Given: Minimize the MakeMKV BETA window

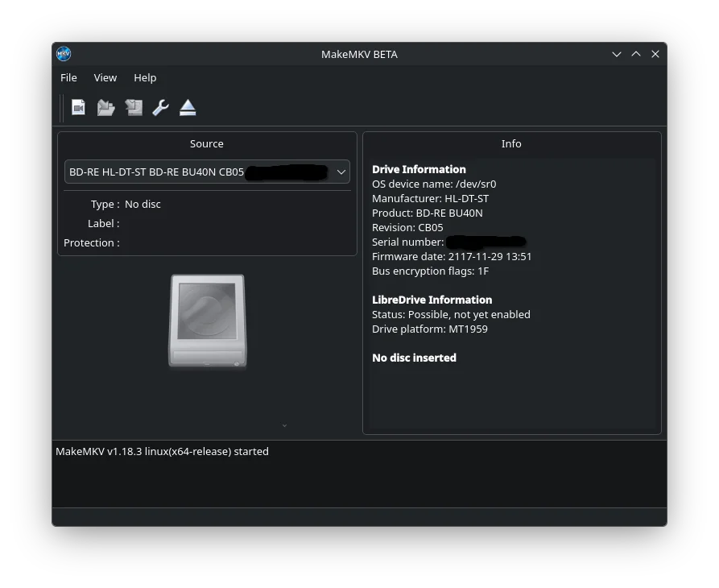Looking at the screenshot, I should pyautogui.click(x=617, y=54).
